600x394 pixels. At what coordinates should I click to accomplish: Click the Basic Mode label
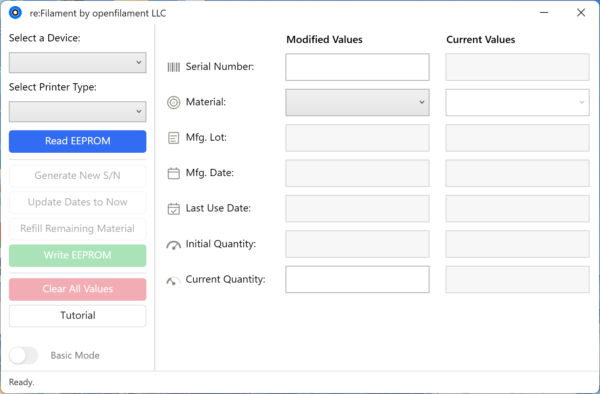[75, 355]
